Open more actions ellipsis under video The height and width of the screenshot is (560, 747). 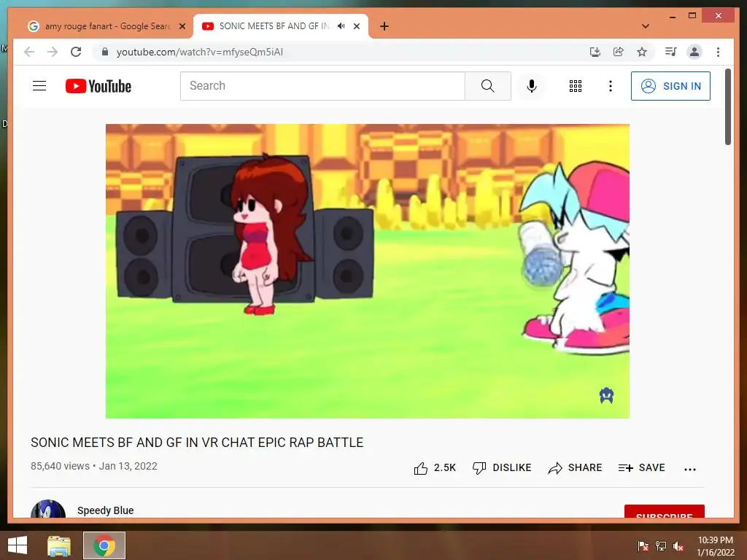[690, 469]
